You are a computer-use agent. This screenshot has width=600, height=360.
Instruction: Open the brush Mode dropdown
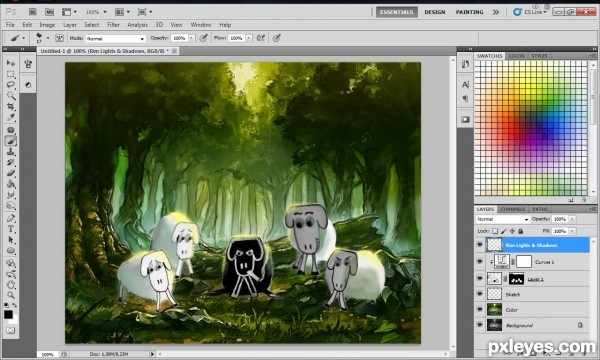pyautogui.click(x=116, y=38)
